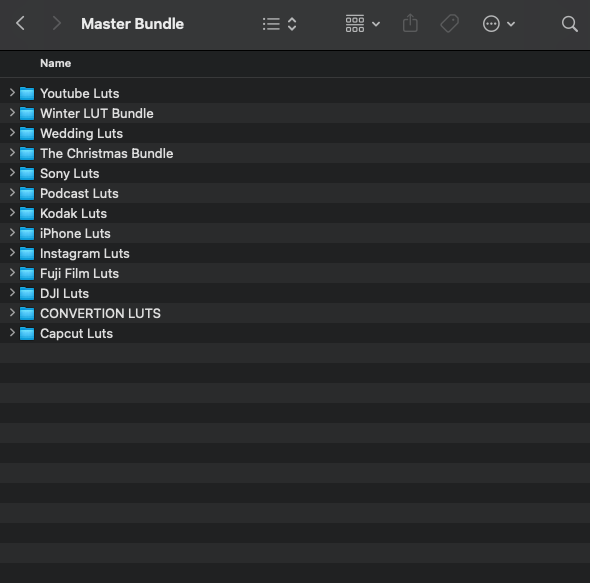Select the Fuji Film Luts folder icon
The image size is (590, 583).
coord(27,273)
